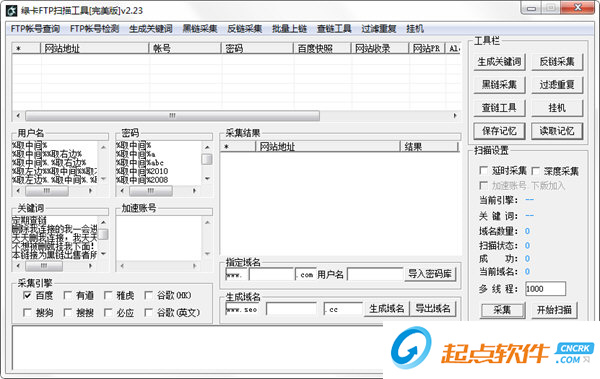The width and height of the screenshot is (600, 379).
Task: Click the 网站地址 column header in top table
Action: pyautogui.click(x=95, y=48)
